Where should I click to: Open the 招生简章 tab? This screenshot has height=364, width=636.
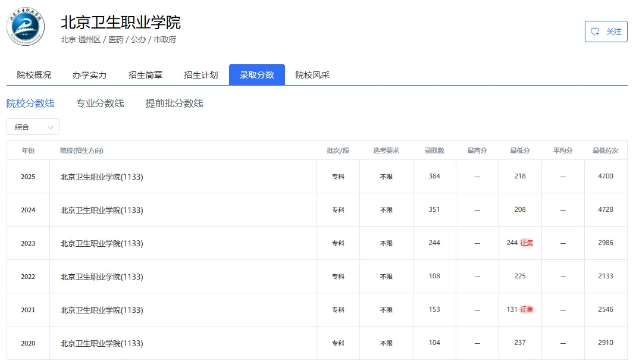tap(145, 75)
